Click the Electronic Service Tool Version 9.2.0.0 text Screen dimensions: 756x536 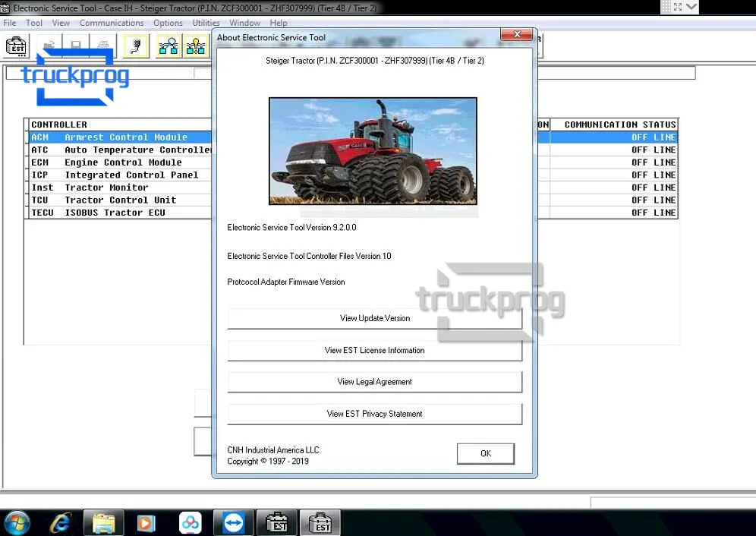coord(291,227)
